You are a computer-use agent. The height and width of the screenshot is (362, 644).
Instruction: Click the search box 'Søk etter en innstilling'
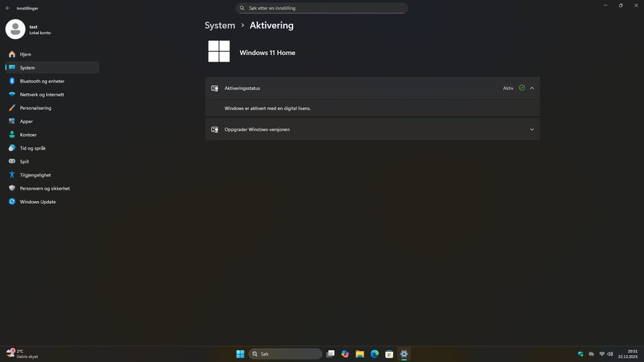tap(322, 8)
